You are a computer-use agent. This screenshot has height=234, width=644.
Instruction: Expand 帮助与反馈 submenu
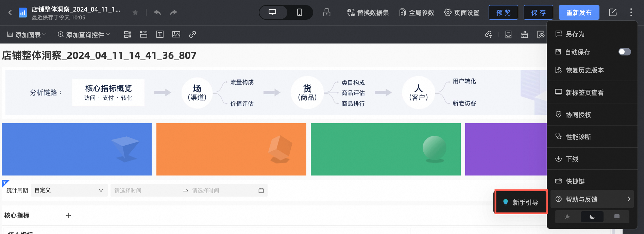click(x=592, y=199)
